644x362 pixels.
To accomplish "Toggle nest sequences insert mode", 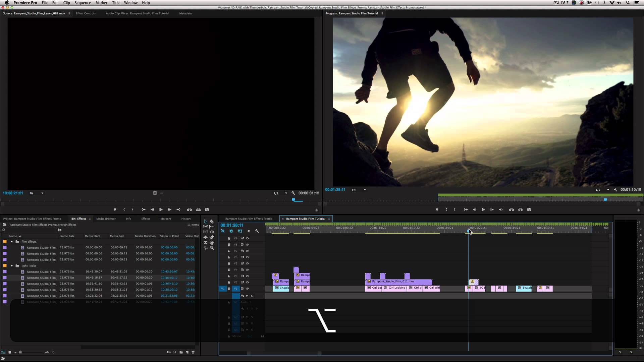I will pyautogui.click(x=223, y=231).
